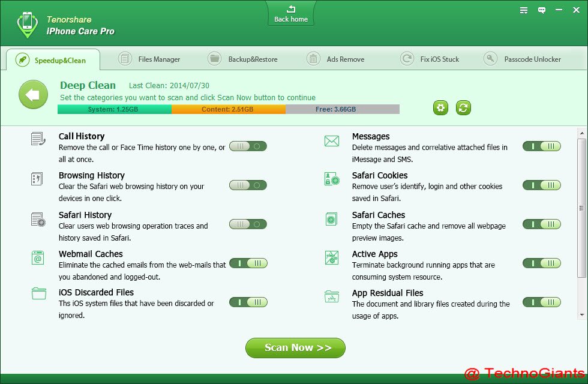This screenshot has width=588, height=384.
Task: Open the green gear settings icon
Action: 440,108
